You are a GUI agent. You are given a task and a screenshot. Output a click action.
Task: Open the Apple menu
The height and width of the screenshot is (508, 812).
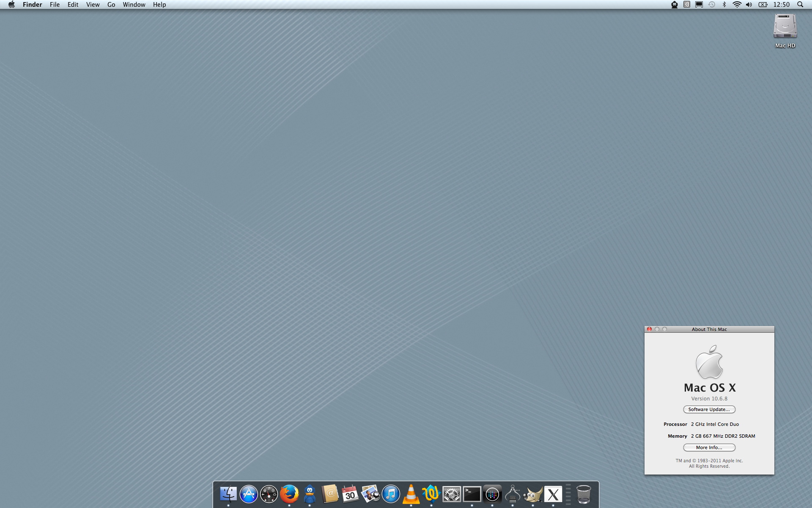coord(11,5)
